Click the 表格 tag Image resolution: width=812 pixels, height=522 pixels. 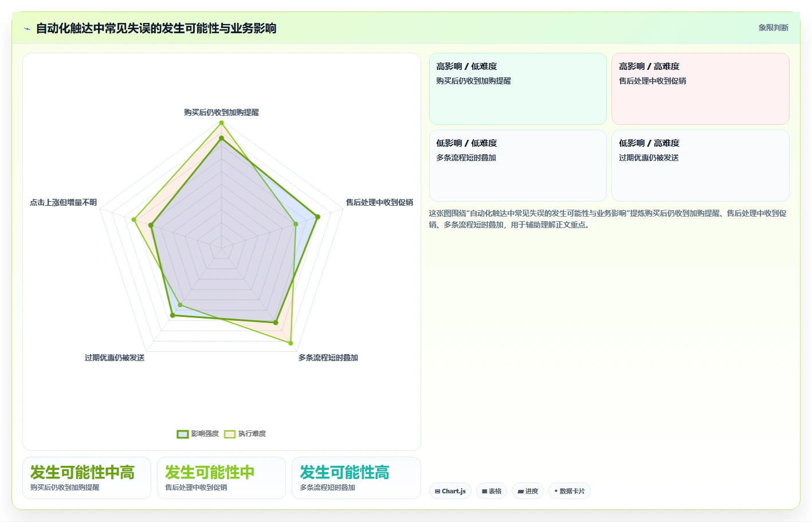(x=492, y=491)
